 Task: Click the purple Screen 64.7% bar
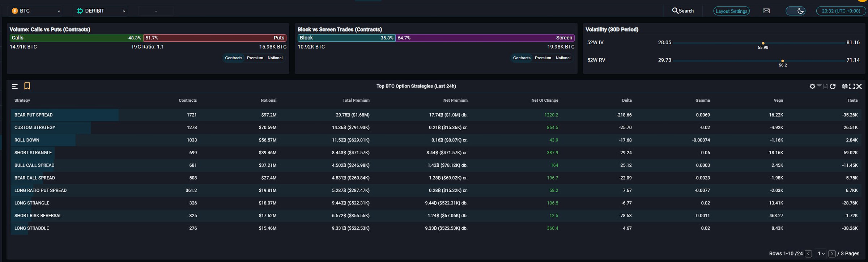tap(485, 38)
